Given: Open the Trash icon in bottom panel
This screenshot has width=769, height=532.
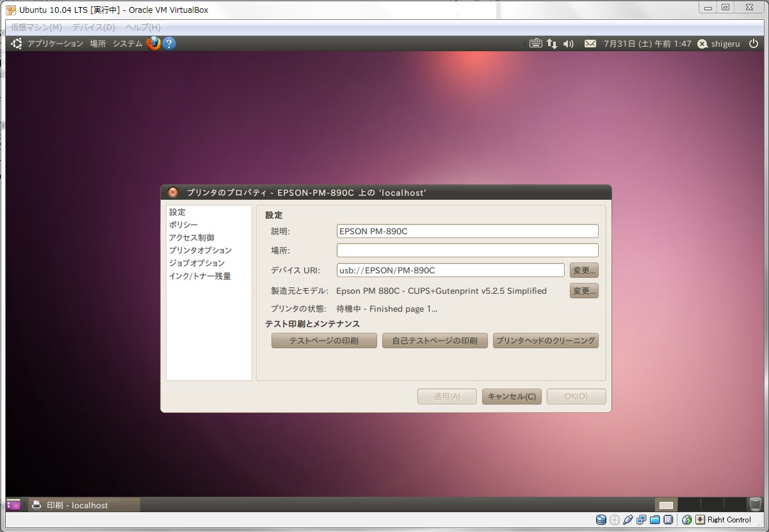Looking at the screenshot, I should click(756, 504).
